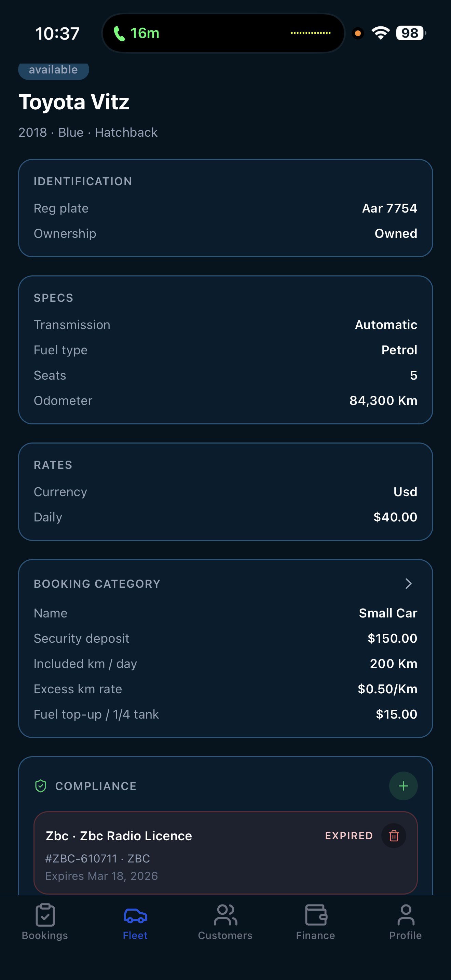The height and width of the screenshot is (980, 451).
Task: Tap the battery indicator in status bar
Action: 410,33
